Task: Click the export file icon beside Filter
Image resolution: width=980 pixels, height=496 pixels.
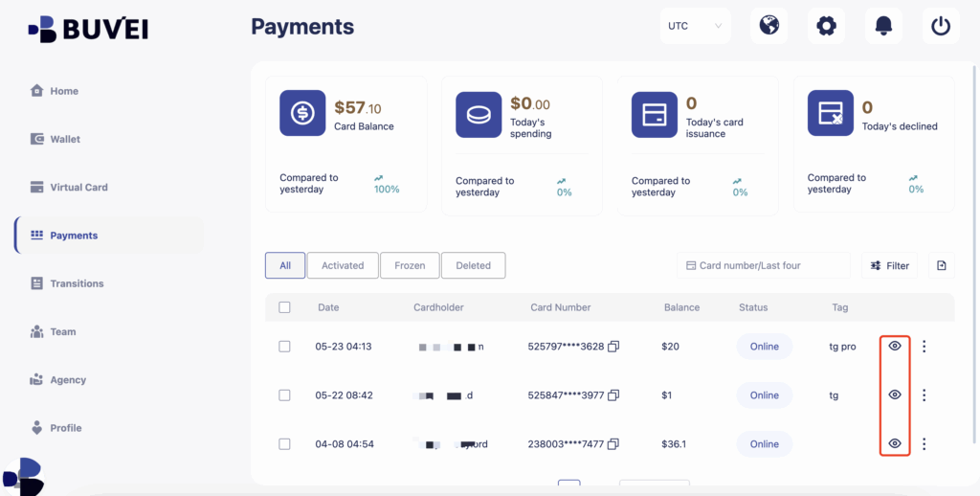Action: tap(942, 265)
